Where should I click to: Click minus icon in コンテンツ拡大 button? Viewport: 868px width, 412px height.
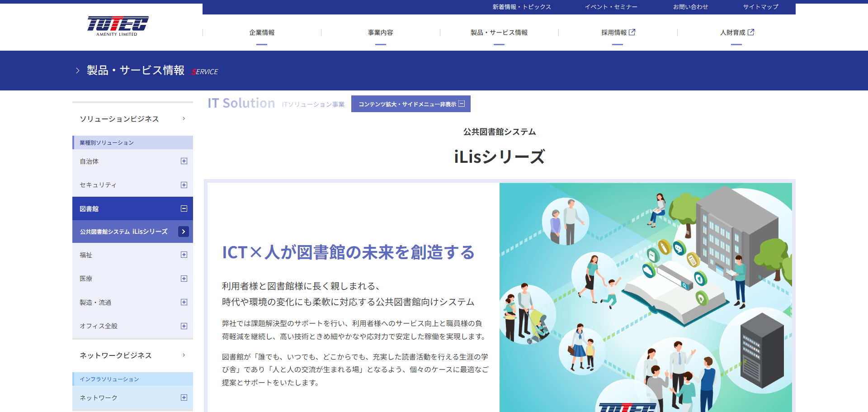pos(462,104)
